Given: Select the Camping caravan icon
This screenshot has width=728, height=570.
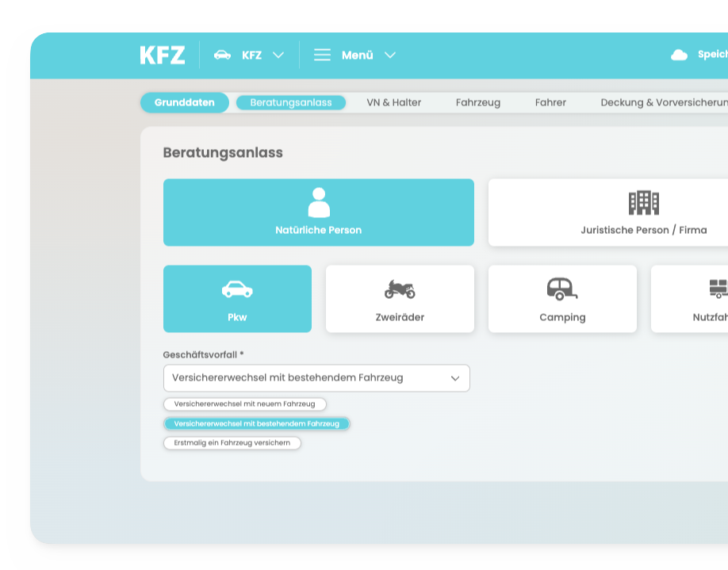Looking at the screenshot, I should pos(562,288).
